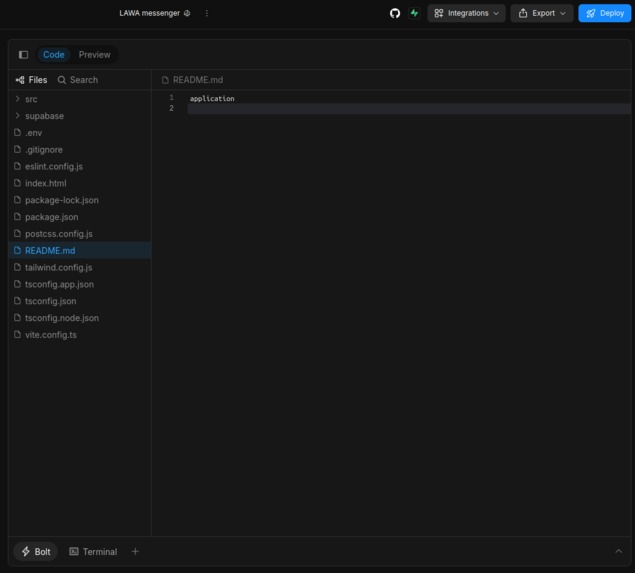Screen dimensions: 635x573
Task: Place cursor on empty editor line 2
Action: pyautogui.click(x=409, y=109)
